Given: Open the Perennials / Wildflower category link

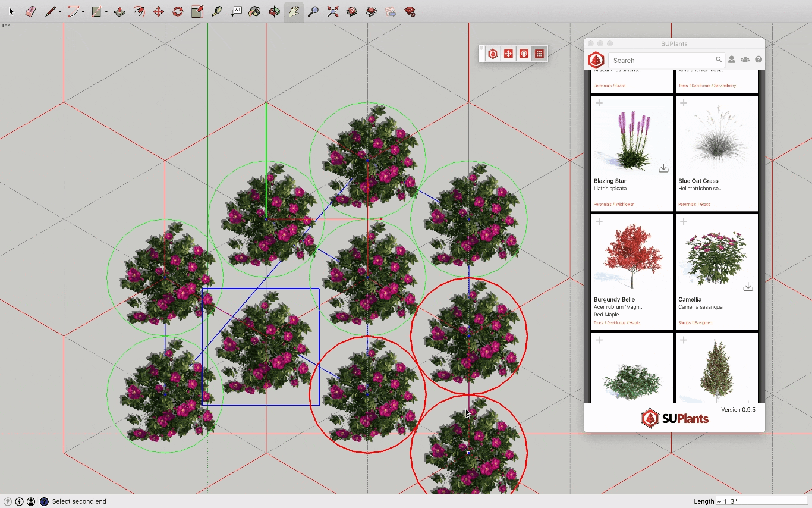Looking at the screenshot, I should [613, 204].
